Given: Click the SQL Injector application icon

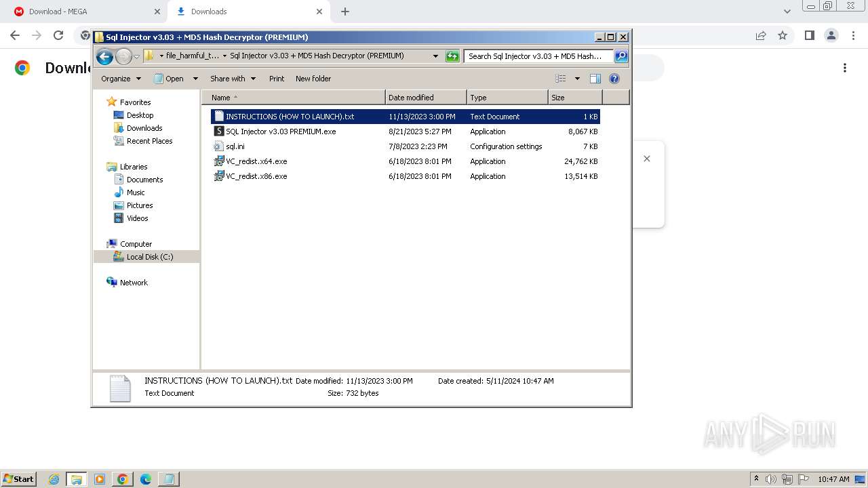Looking at the screenshot, I should tap(219, 131).
